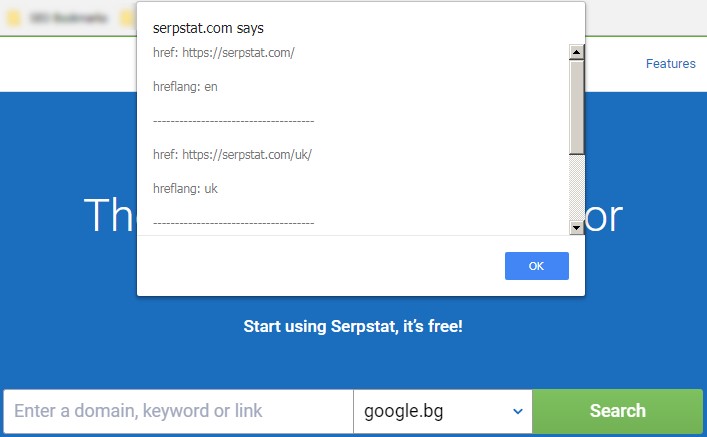Click the 'hreflang: en' line
This screenshot has width=707, height=437.
[x=185, y=87]
